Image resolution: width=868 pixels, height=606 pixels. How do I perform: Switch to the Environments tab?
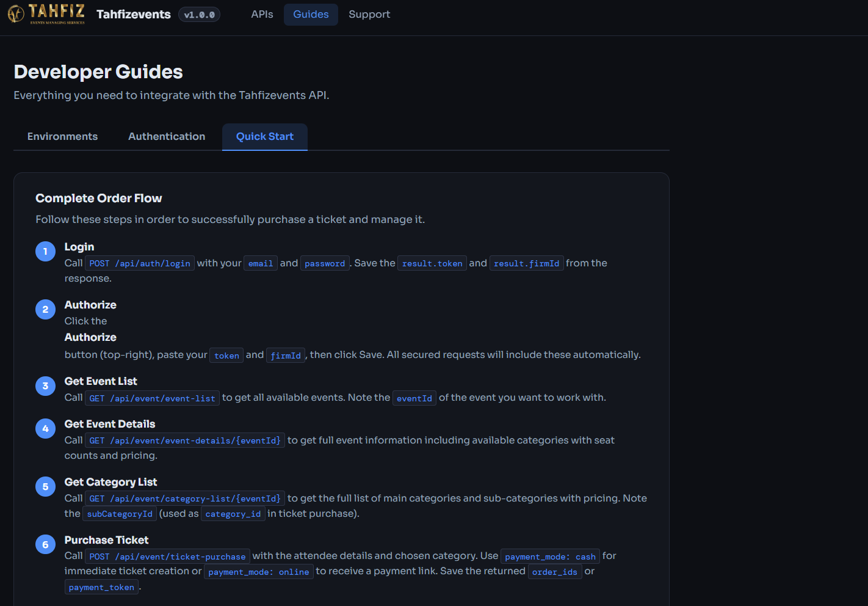(x=62, y=137)
